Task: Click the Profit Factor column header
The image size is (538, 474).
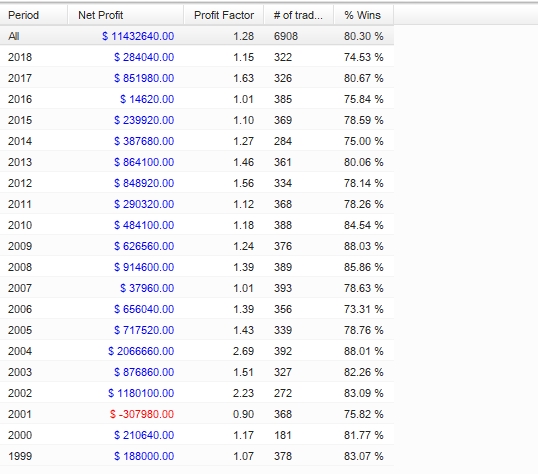Action: [x=224, y=15]
